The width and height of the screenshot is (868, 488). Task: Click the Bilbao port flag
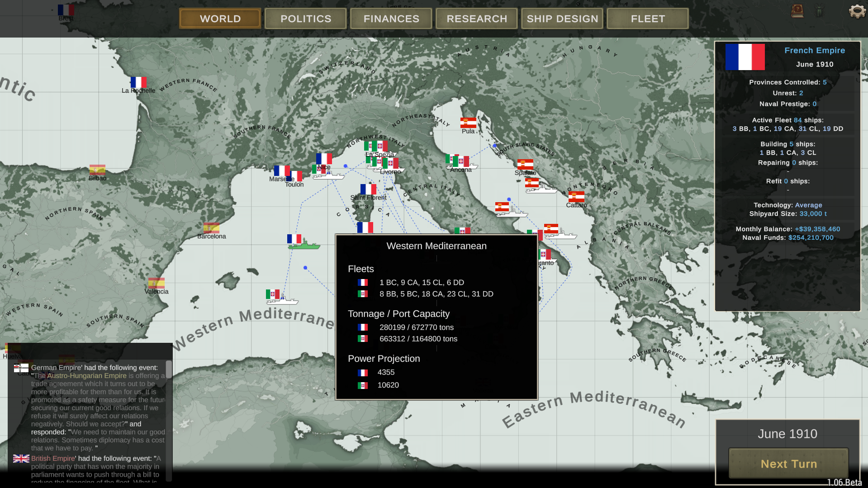click(97, 170)
